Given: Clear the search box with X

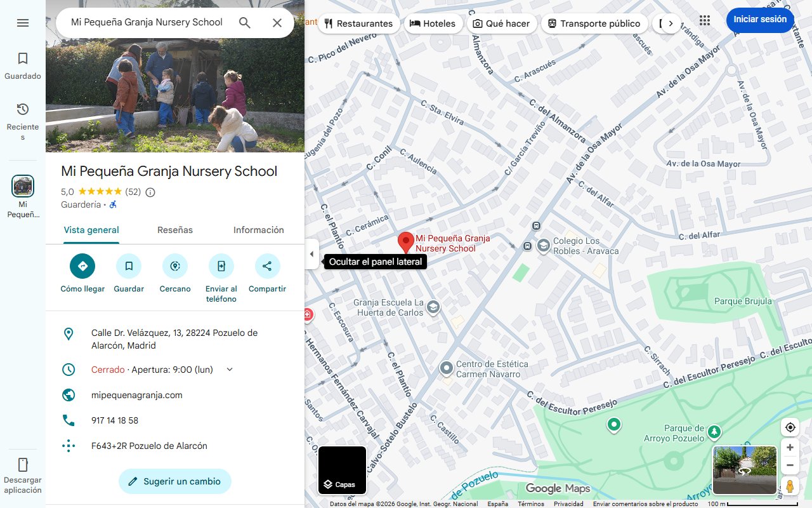Looking at the screenshot, I should tap(277, 23).
